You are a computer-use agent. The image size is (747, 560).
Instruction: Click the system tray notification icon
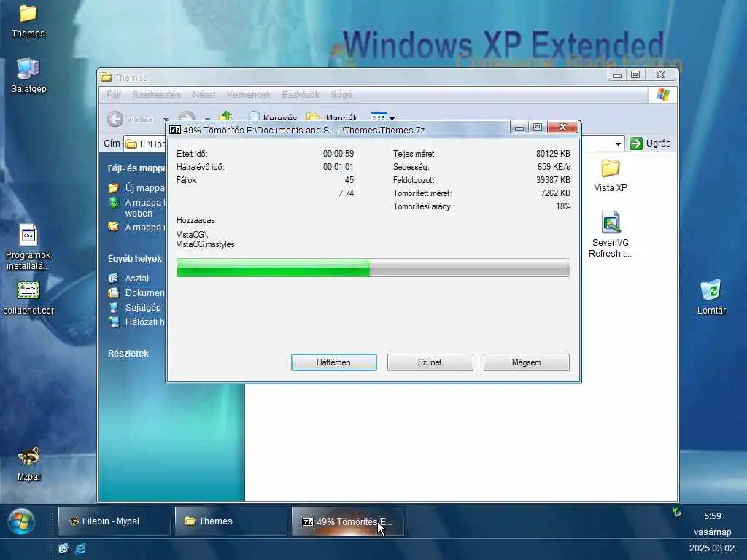(x=677, y=513)
